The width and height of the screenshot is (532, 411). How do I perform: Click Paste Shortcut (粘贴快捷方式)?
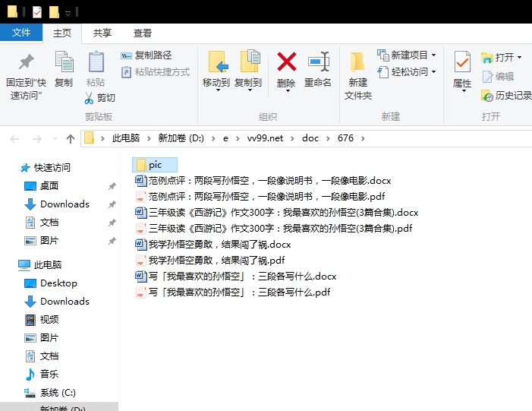point(156,72)
